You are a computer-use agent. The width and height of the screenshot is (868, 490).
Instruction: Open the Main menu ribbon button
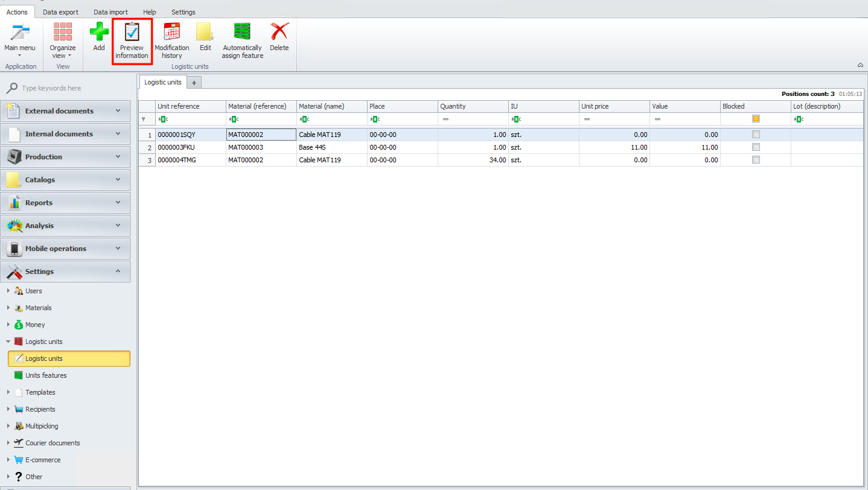20,40
